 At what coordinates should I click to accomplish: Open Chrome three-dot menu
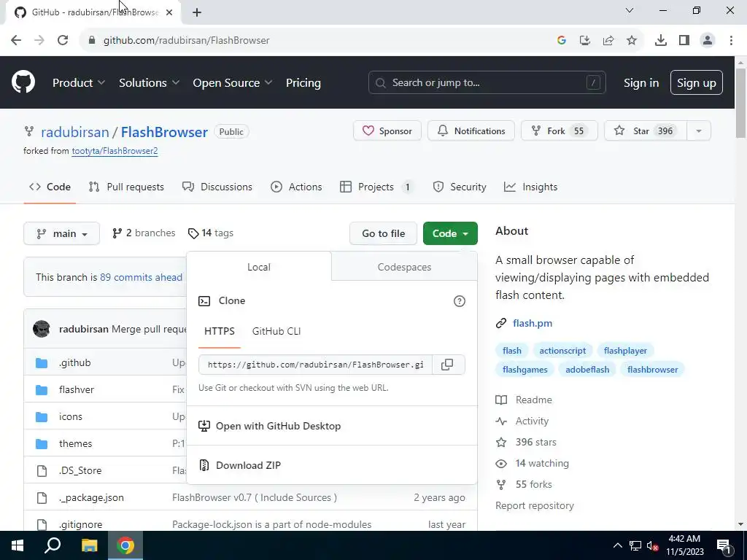pyautogui.click(x=731, y=41)
